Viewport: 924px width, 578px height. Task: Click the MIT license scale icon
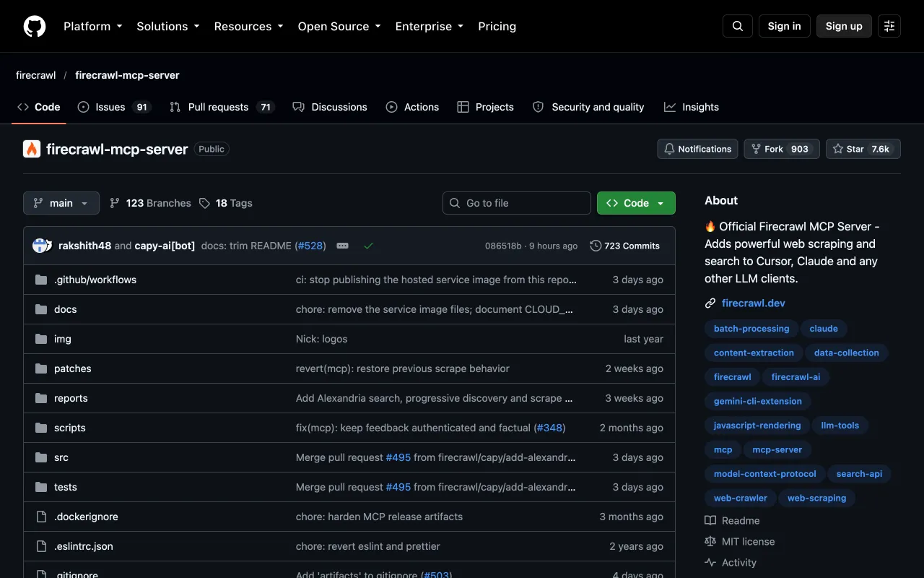tap(710, 541)
